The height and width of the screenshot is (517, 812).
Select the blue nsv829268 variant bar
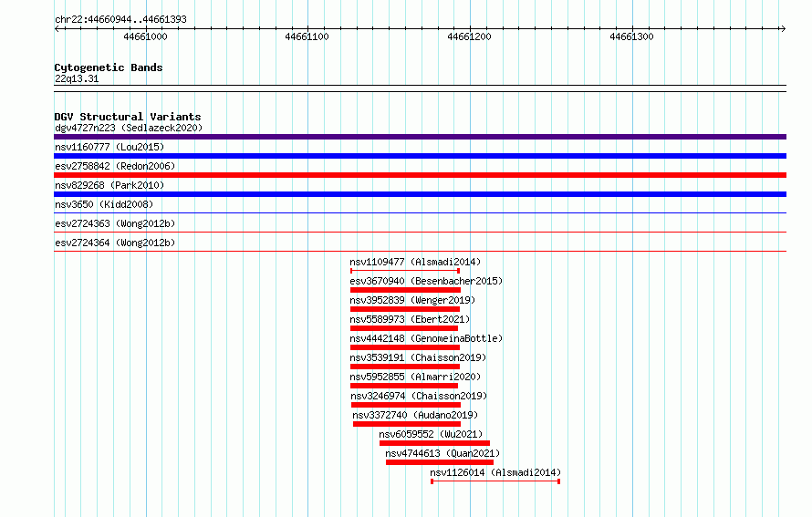pyautogui.click(x=420, y=194)
